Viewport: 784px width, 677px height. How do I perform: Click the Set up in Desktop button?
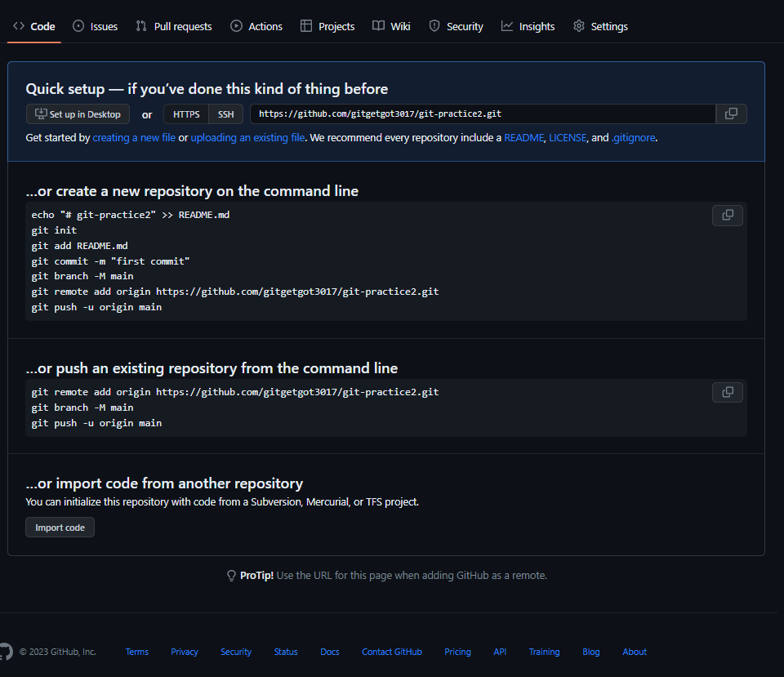(78, 114)
